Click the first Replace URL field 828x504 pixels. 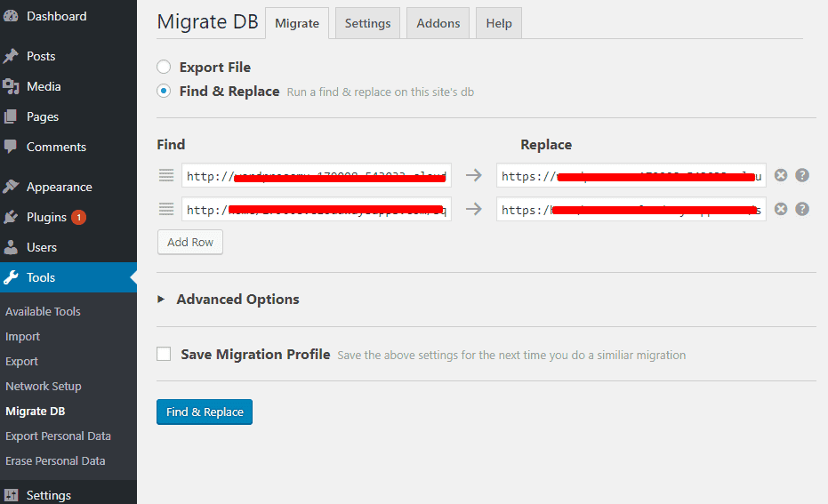tap(631, 175)
